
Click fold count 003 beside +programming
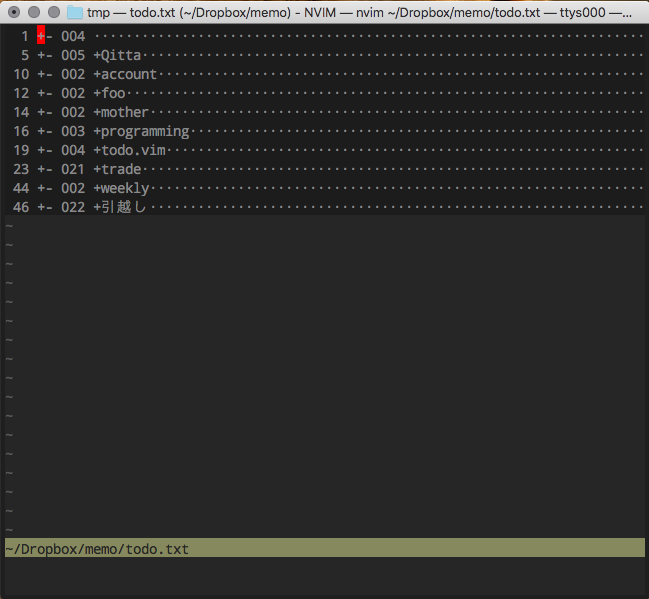(73, 132)
